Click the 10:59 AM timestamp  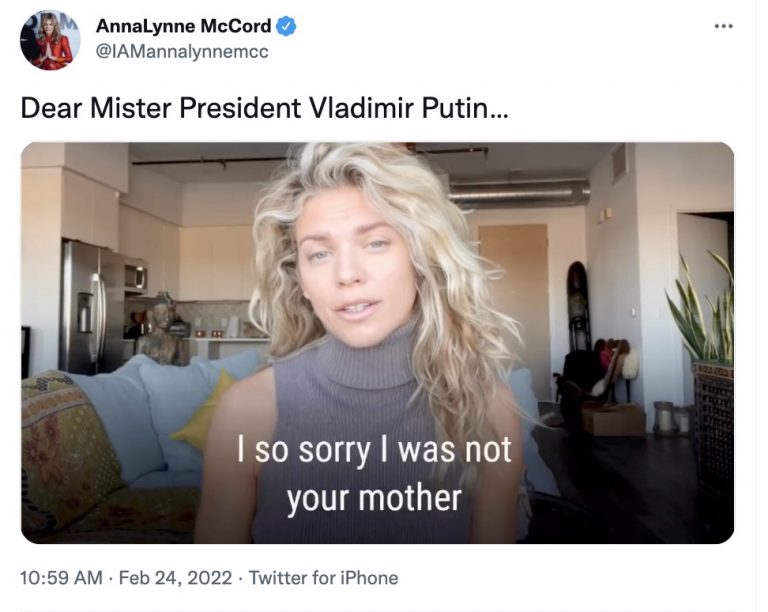coord(60,578)
